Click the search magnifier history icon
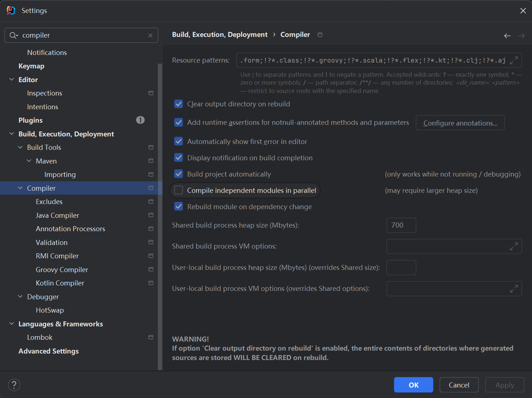The image size is (532, 398). click(x=14, y=35)
